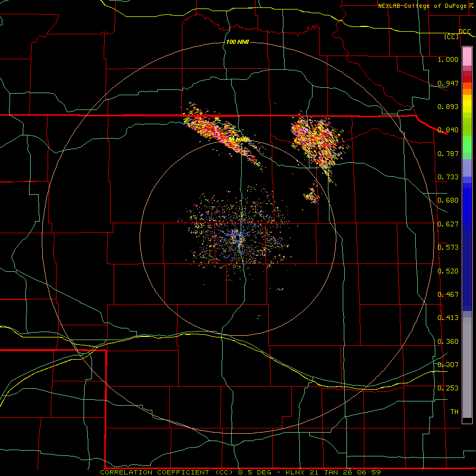The width and height of the screenshot is (476, 476).
Task: Select the 0.627 legend value
Action: 448,224
